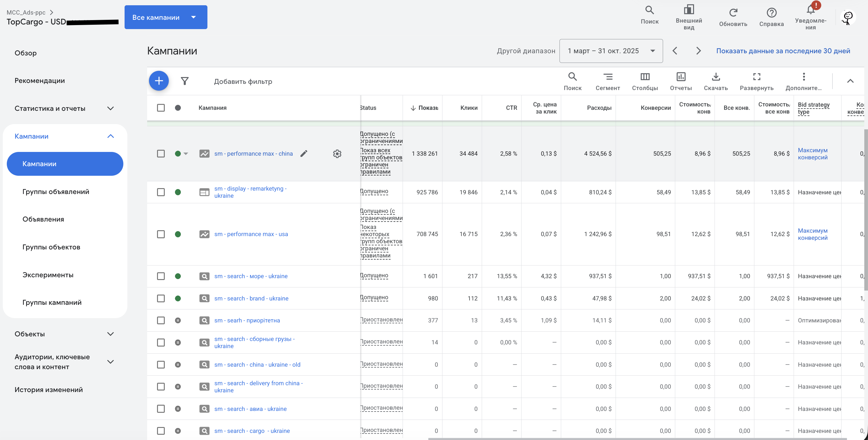Open the Все кампании dropdown

coord(166,17)
